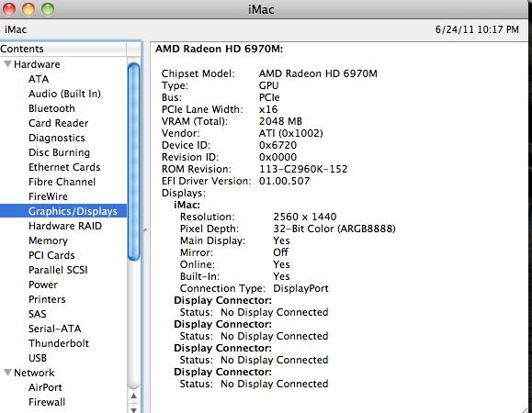This screenshot has height=413, width=532.
Task: Open FireWire hardware info
Action: click(x=48, y=196)
